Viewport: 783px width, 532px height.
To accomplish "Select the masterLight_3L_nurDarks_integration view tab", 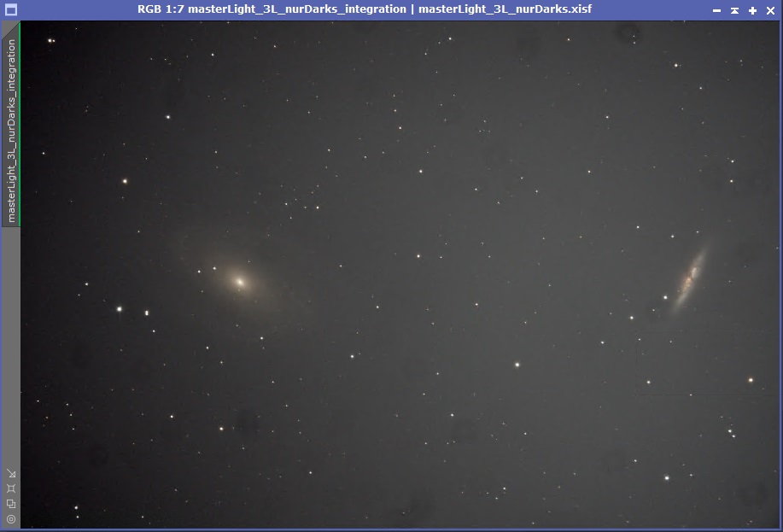I will [x=11, y=125].
